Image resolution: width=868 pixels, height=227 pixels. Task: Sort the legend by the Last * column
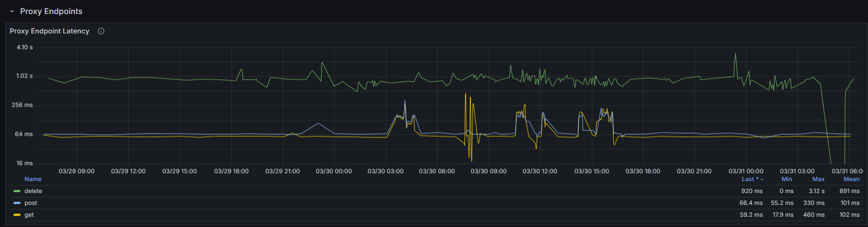[750, 179]
